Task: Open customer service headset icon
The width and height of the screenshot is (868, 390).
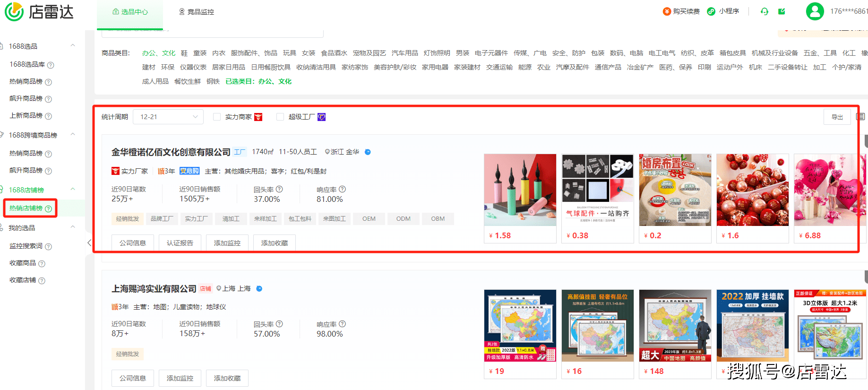Action: click(x=765, y=11)
